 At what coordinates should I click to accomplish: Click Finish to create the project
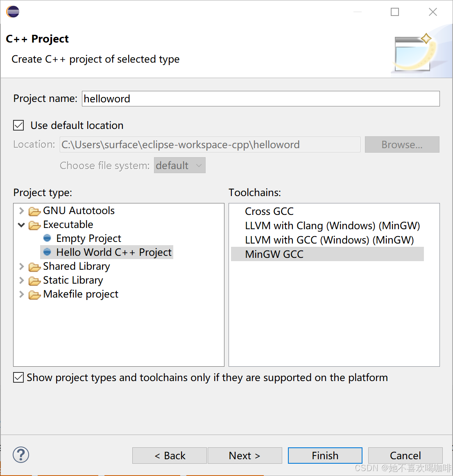(x=325, y=456)
